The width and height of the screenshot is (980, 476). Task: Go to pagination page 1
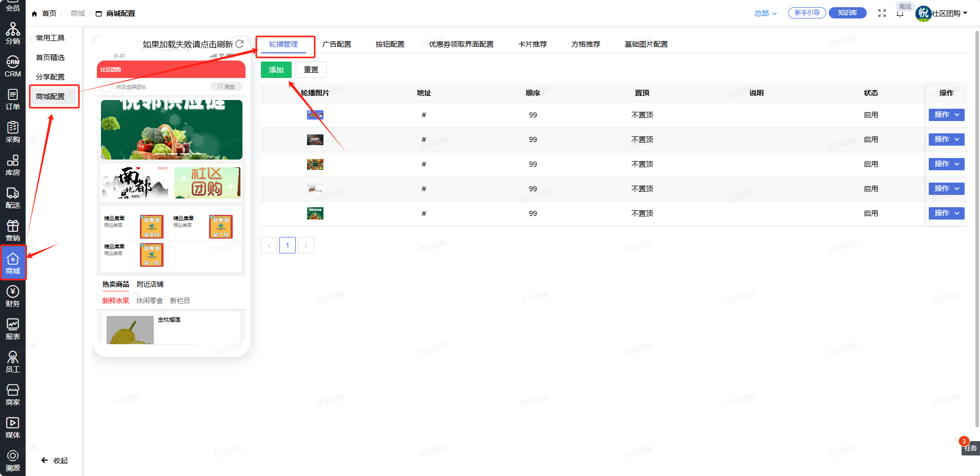point(288,245)
